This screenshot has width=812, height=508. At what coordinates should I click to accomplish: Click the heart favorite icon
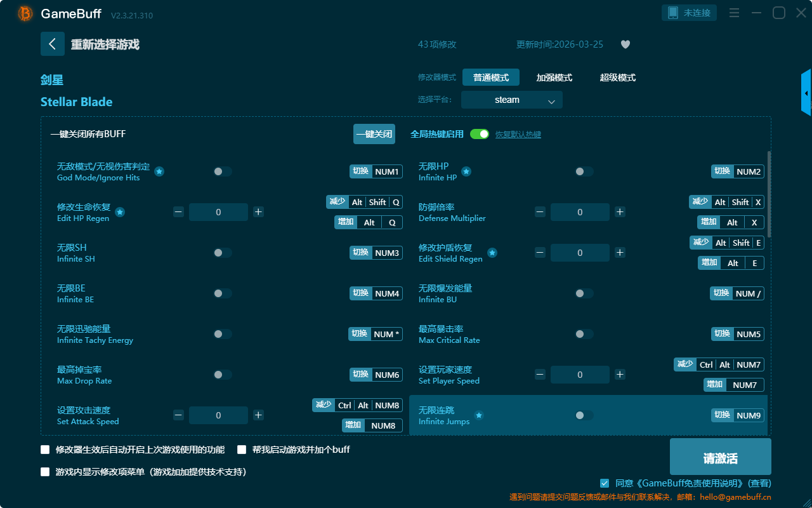coord(625,44)
